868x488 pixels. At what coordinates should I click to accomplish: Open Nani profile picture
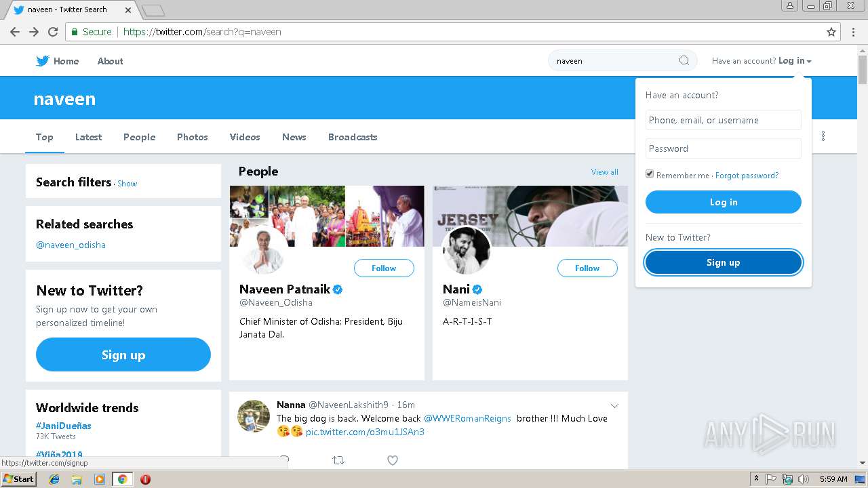[x=467, y=250]
